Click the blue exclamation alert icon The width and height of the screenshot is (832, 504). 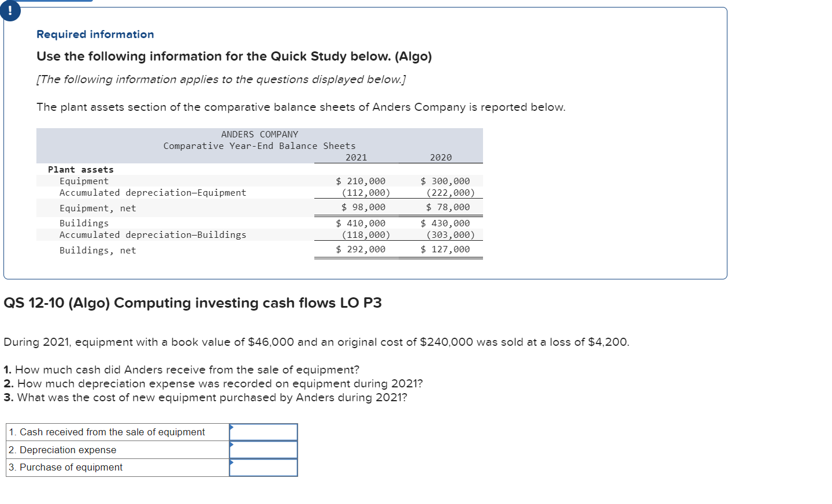click(x=10, y=10)
